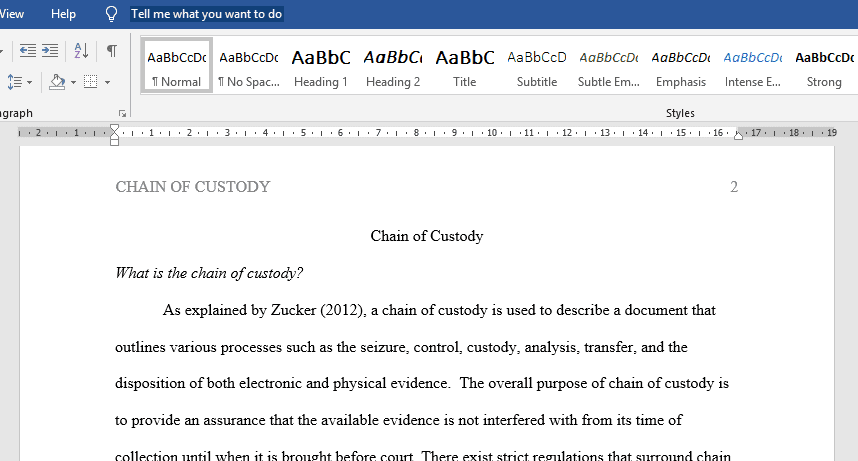Screen dimensions: 858x461
Task: Click the lightbulb Tell Me icon
Action: coord(111,14)
